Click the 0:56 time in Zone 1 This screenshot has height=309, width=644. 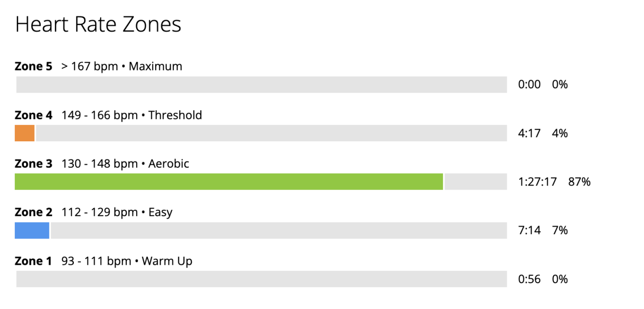tap(529, 279)
